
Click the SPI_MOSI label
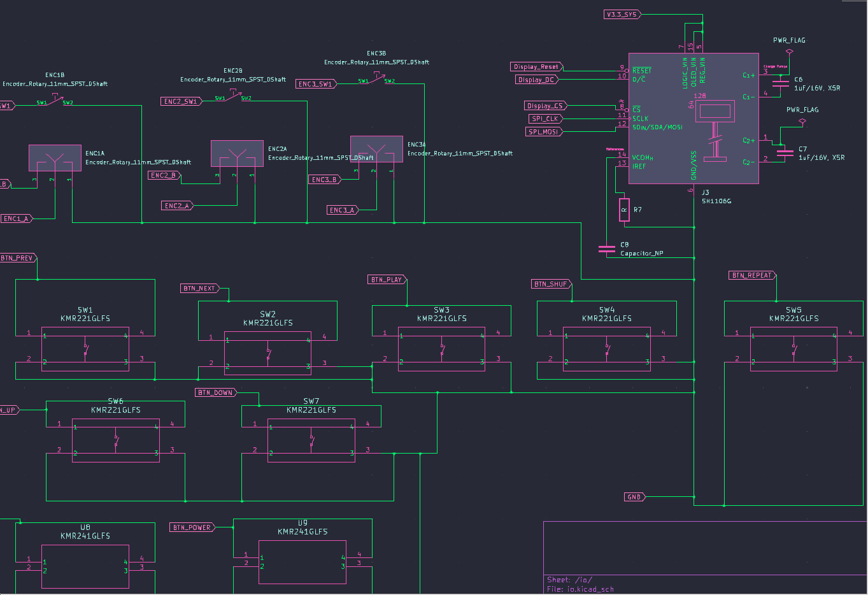544,132
